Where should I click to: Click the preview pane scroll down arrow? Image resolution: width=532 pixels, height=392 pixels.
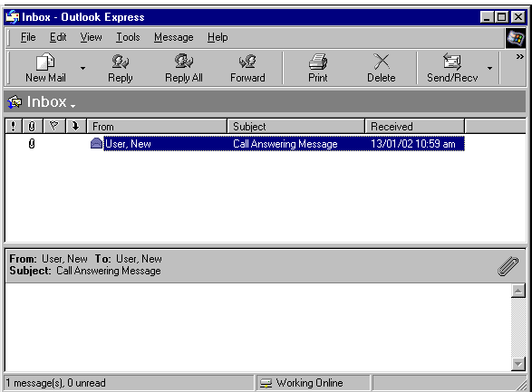coord(518,364)
